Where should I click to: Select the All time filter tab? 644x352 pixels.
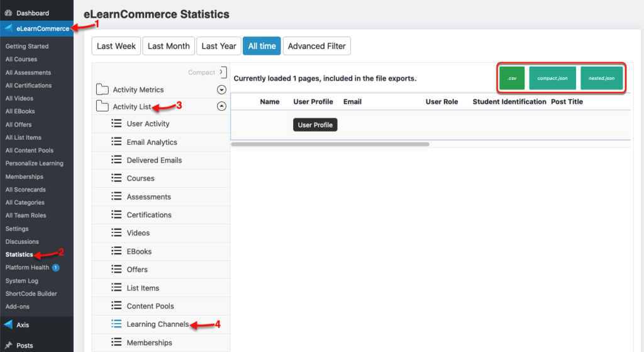(x=262, y=46)
